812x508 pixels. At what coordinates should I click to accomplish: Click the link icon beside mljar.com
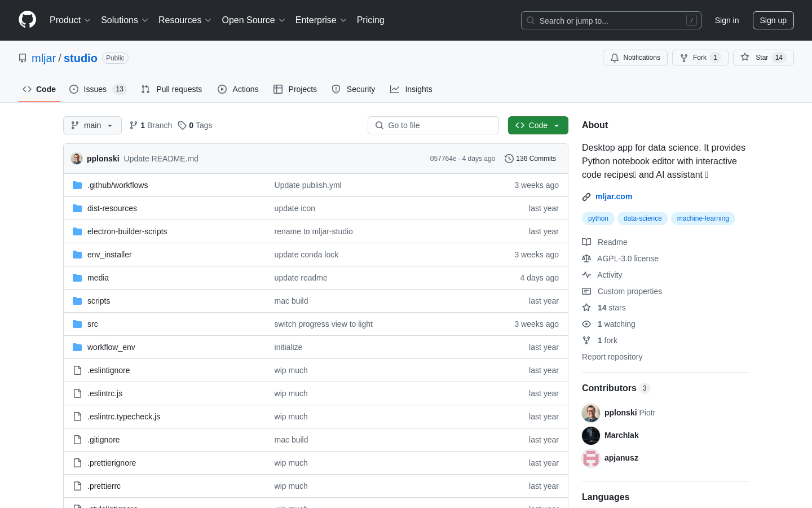pyautogui.click(x=586, y=197)
